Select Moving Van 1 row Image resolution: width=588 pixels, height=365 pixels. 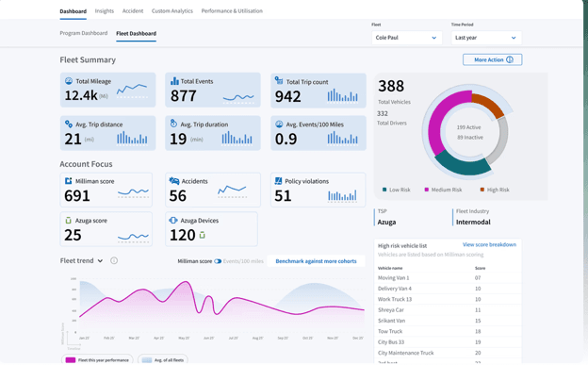tap(448, 278)
